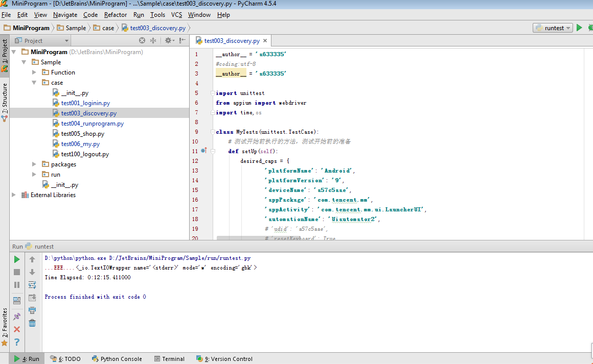The height and width of the screenshot is (364, 593).
Task: Pause output using the pause icon
Action: [x=17, y=285]
